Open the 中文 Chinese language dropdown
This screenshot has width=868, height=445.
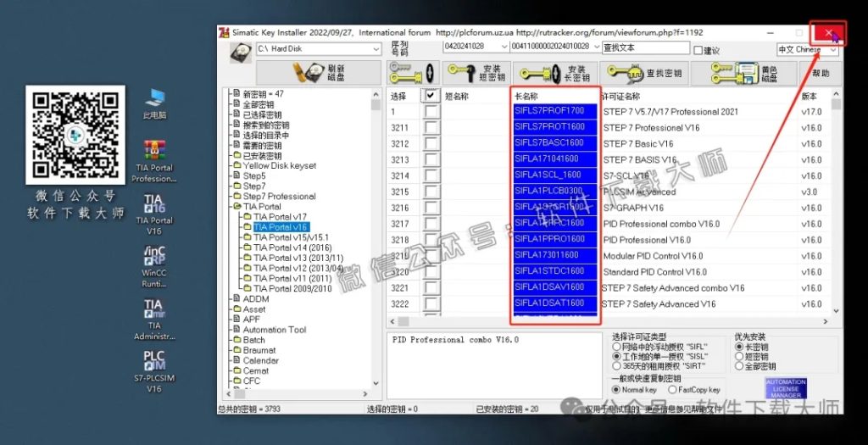[833, 50]
